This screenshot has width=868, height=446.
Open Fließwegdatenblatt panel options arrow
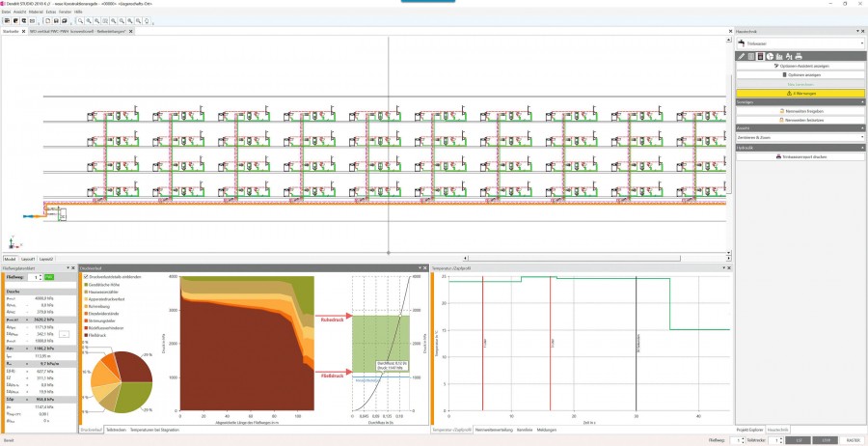click(x=68, y=268)
